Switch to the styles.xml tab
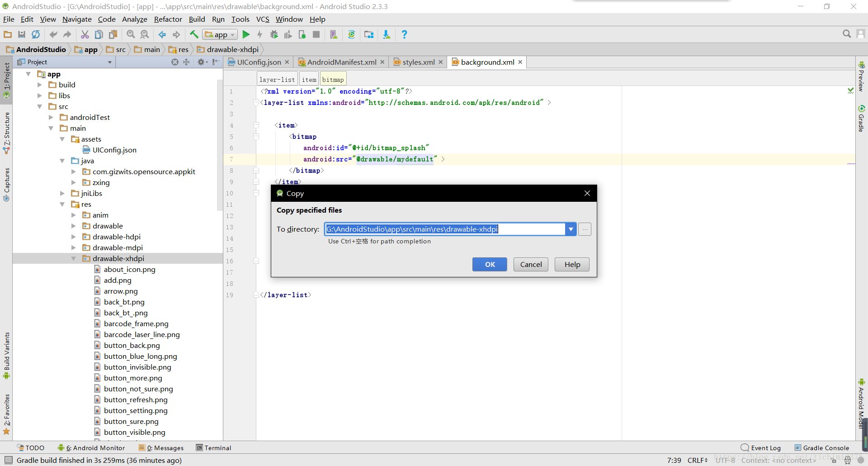Viewport: 868px width, 466px height. [419, 62]
